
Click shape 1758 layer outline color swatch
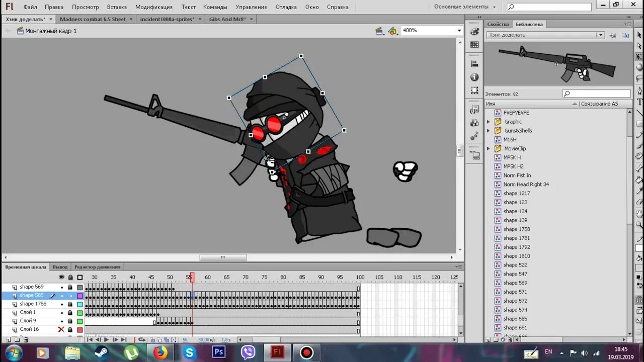pyautogui.click(x=79, y=304)
